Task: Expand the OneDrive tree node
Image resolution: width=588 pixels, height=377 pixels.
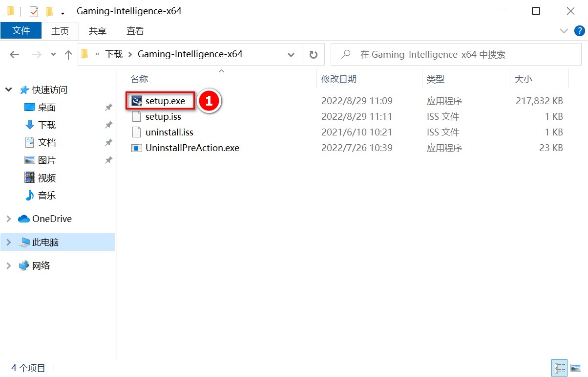Action: (8, 219)
